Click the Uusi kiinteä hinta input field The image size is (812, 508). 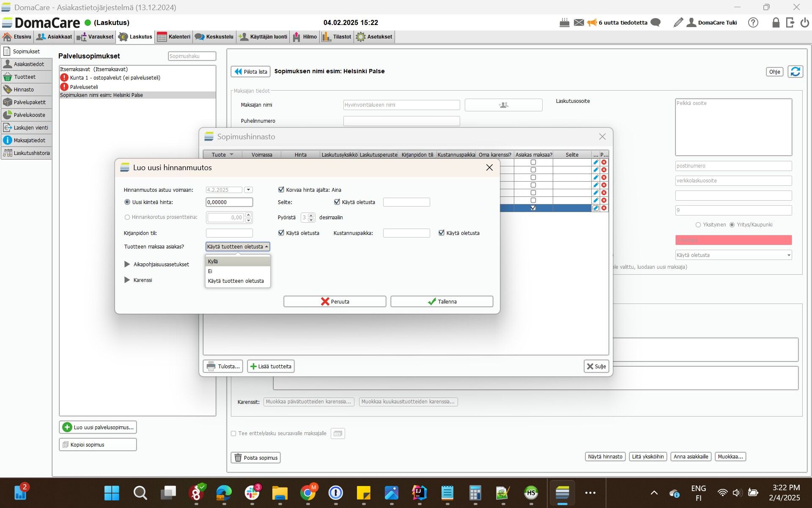(229, 202)
